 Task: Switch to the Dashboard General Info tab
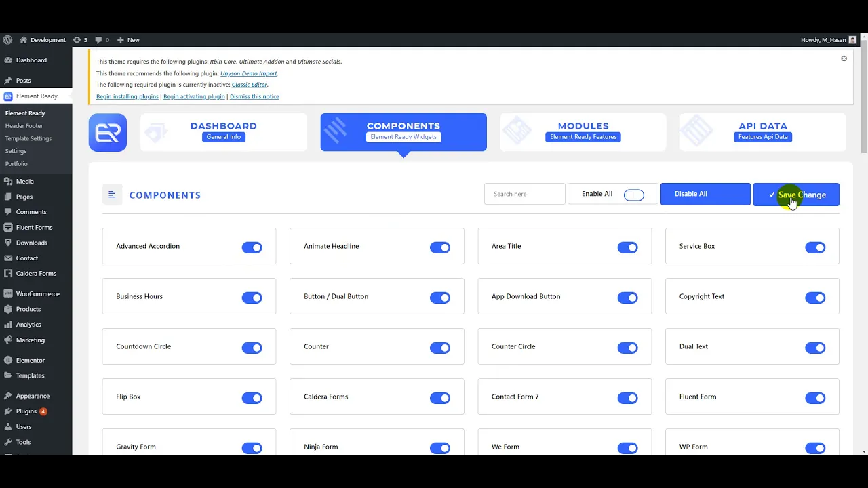pos(224,132)
